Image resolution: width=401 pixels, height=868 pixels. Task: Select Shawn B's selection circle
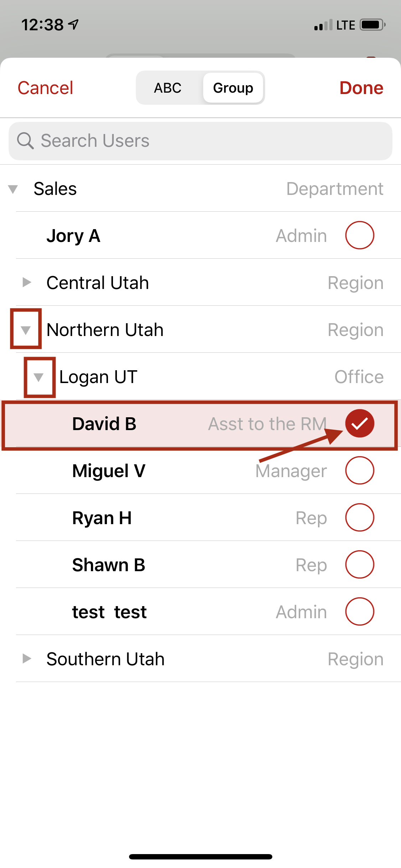tap(360, 564)
